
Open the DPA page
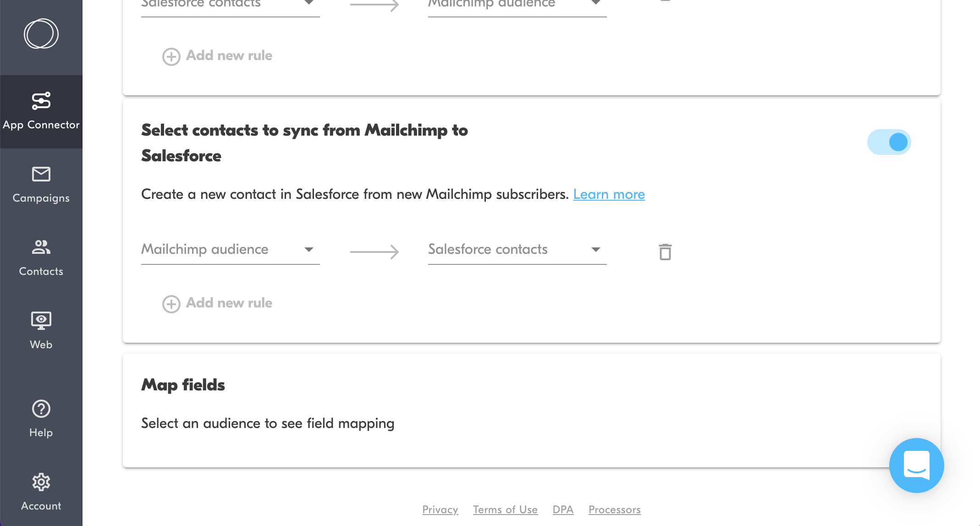click(x=563, y=510)
